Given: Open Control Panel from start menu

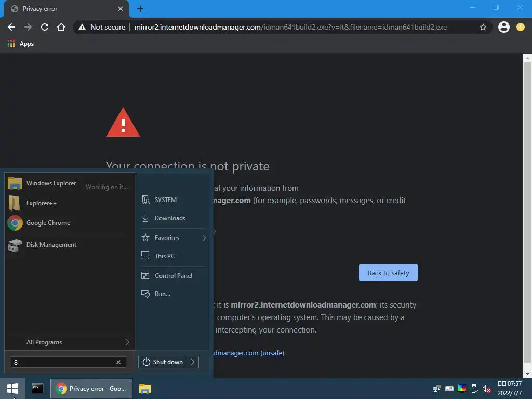Looking at the screenshot, I should (173, 276).
